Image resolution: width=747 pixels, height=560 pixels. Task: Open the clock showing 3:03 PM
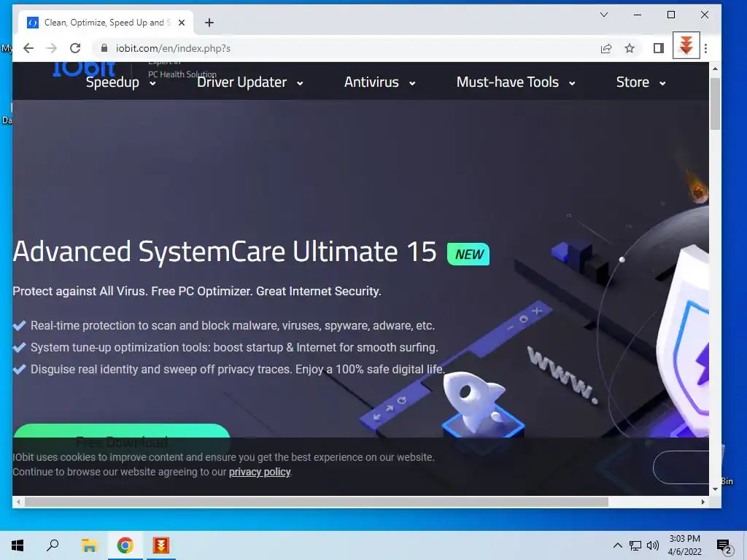tap(684, 545)
